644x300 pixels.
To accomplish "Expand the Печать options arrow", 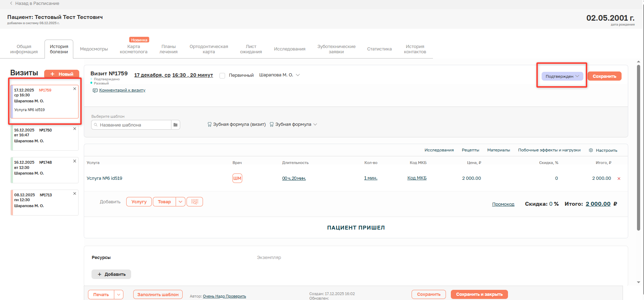I will [x=119, y=294].
